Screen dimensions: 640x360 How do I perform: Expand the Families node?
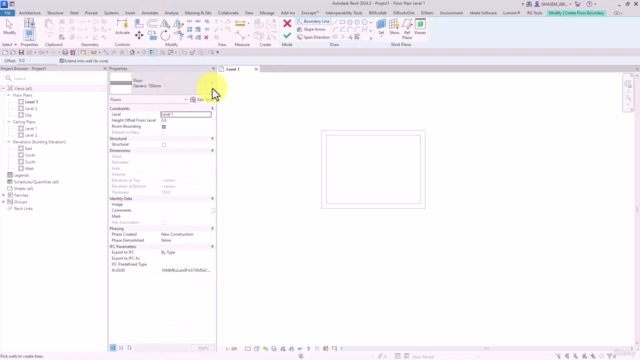(x=4, y=196)
